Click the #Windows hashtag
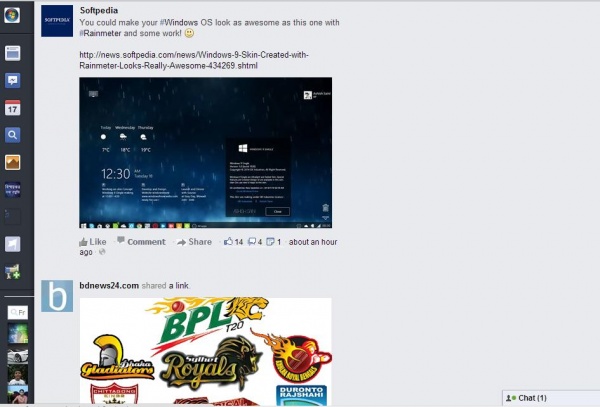 tap(179, 23)
